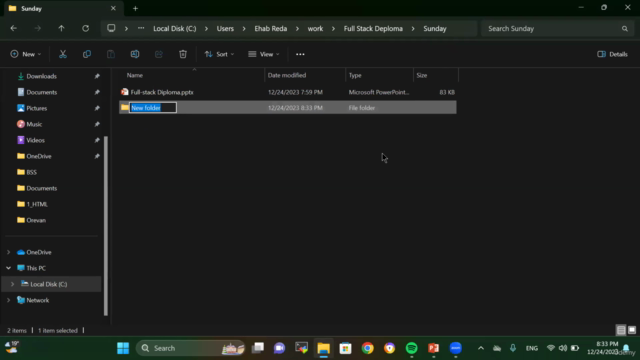Open Orevan folder in sidebar
Image resolution: width=640 pixels, height=360 pixels.
coord(36,220)
